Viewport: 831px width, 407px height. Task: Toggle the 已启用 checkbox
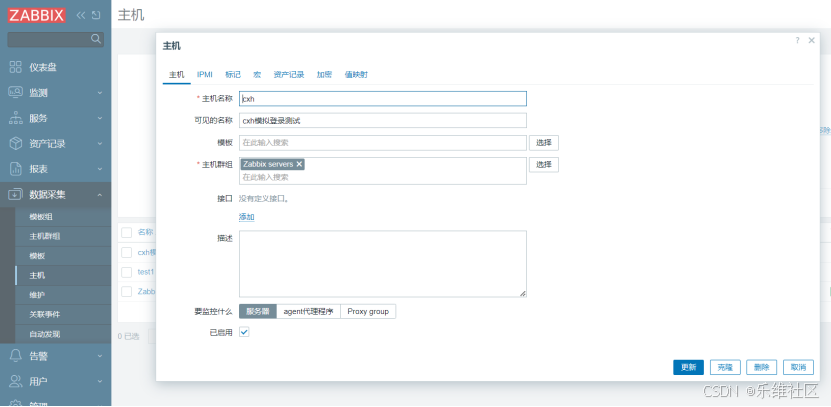(244, 332)
